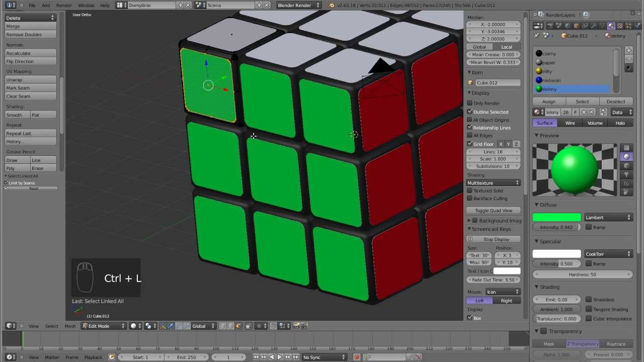This screenshot has height=362, width=644.
Task: Click the Toggle Quad View button
Action: coord(493,211)
